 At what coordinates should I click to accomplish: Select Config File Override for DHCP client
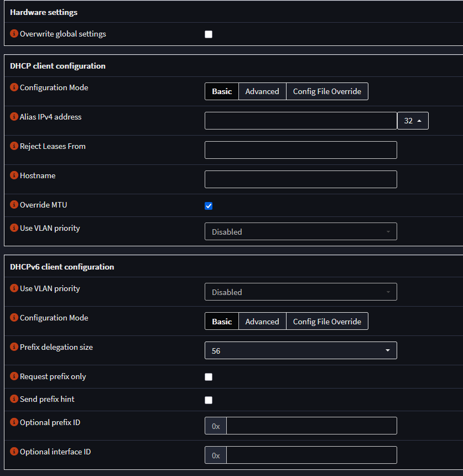click(327, 91)
